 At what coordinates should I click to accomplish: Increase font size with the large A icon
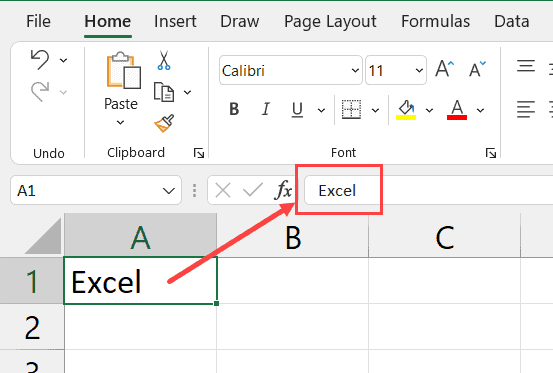coord(444,69)
